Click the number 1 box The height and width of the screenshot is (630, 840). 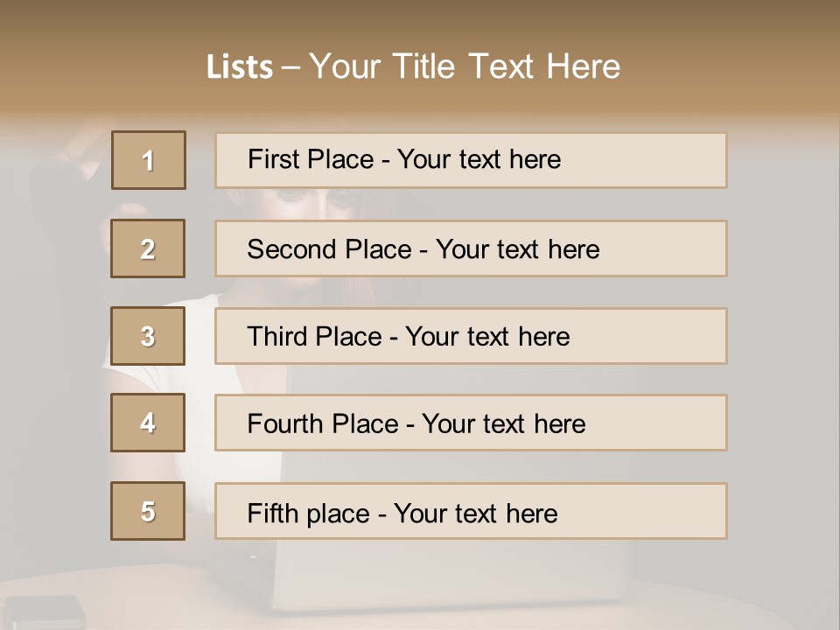click(x=149, y=160)
